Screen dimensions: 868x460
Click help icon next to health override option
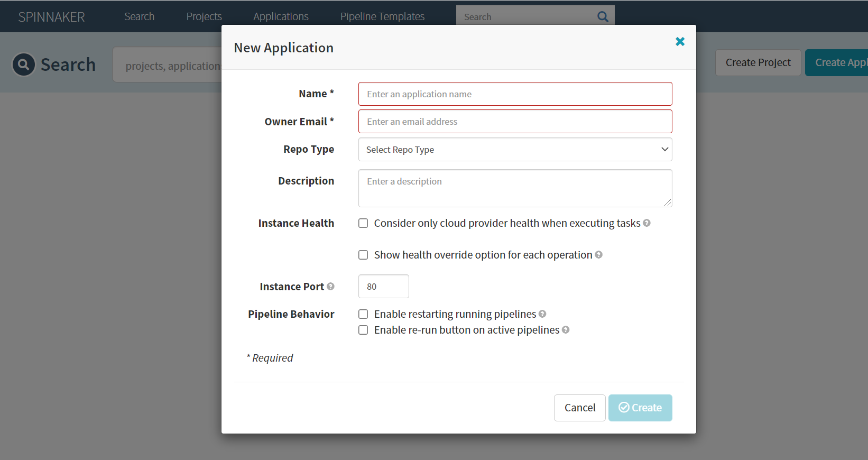598,255
